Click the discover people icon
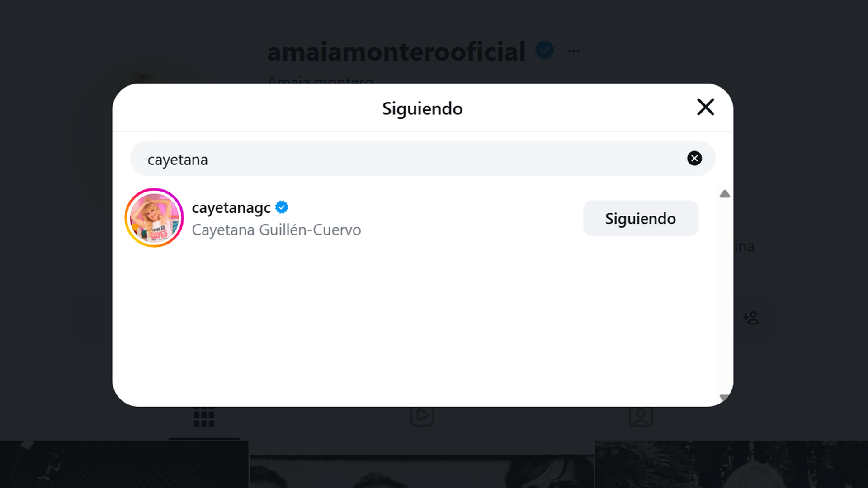 click(750, 318)
